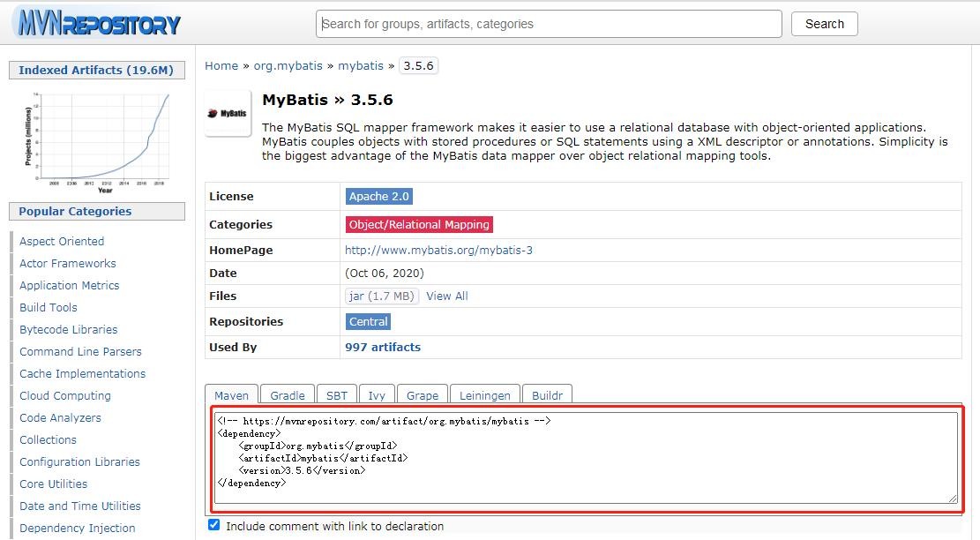This screenshot has width=980, height=540.
Task: Click the MyBatis project logo thumbnail
Action: pyautogui.click(x=228, y=113)
